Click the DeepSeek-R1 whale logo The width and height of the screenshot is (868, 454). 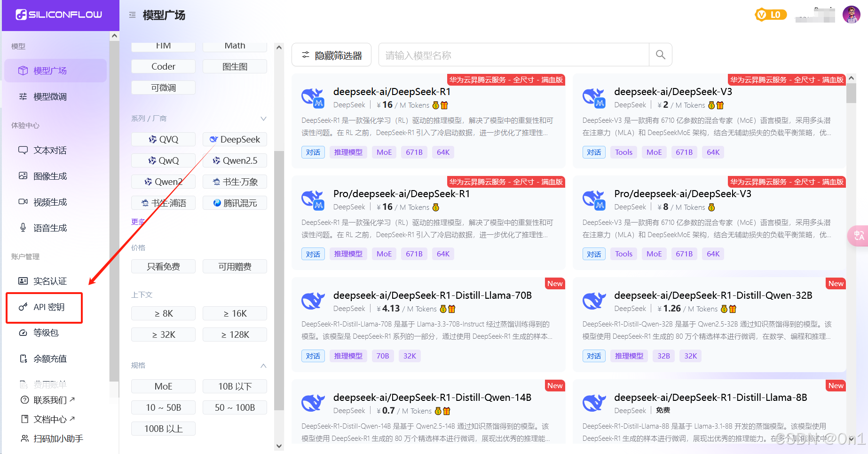coord(313,98)
